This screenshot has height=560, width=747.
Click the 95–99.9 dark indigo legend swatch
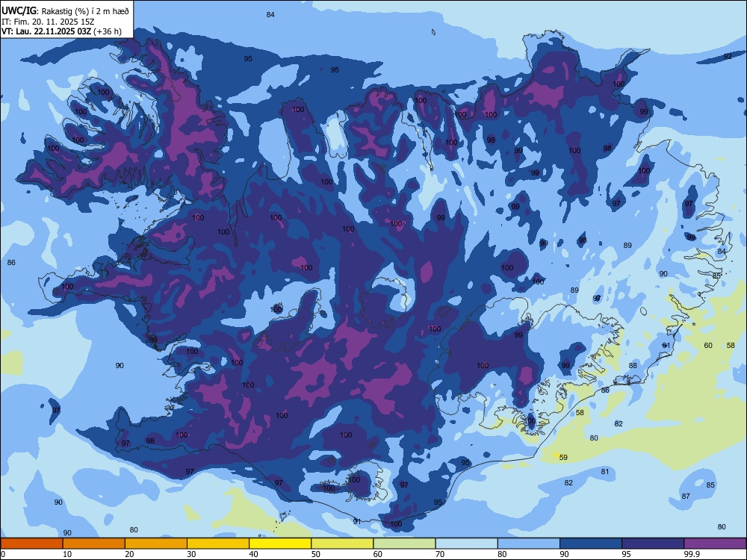pyautogui.click(x=653, y=544)
